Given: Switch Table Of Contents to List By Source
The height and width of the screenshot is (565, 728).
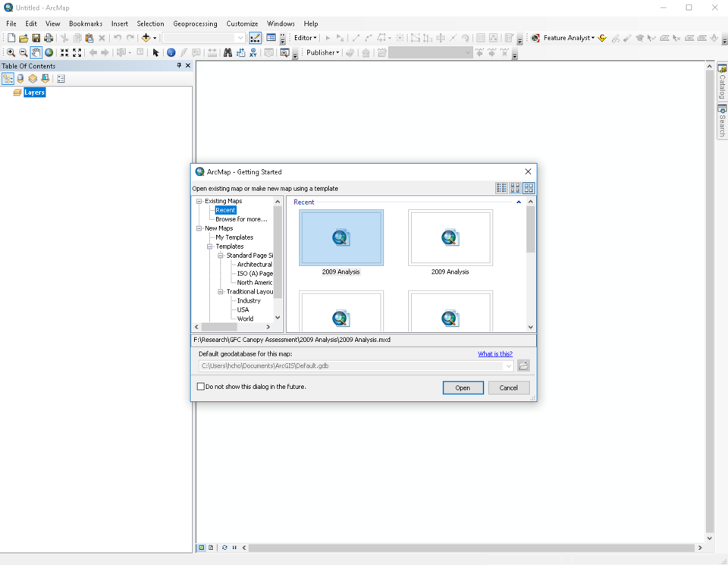Looking at the screenshot, I should [x=20, y=78].
